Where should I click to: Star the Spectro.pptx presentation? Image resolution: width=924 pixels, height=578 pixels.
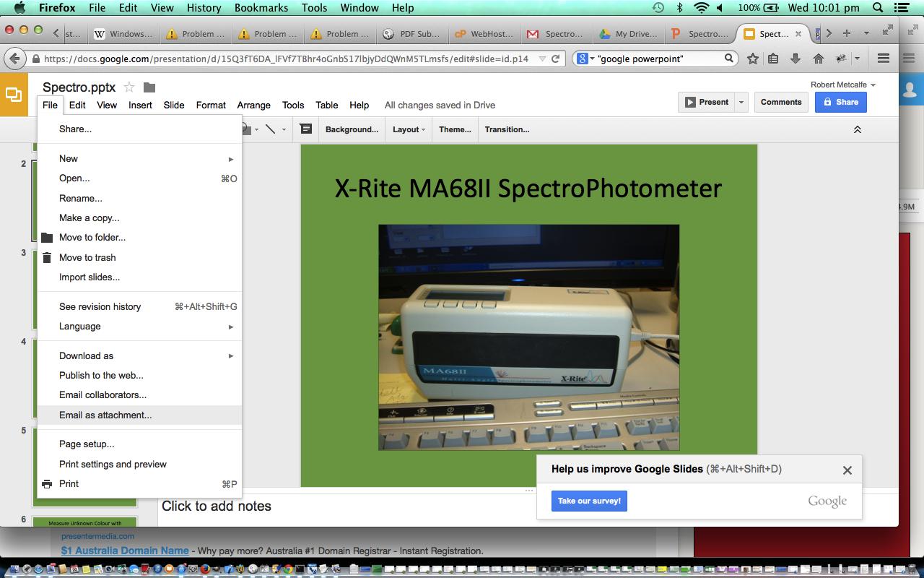[129, 87]
